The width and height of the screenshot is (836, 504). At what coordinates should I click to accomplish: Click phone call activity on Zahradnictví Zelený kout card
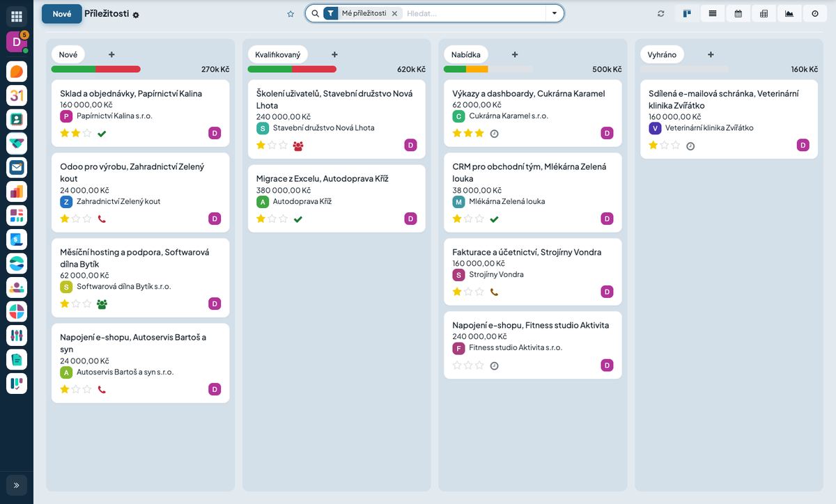[x=102, y=219]
